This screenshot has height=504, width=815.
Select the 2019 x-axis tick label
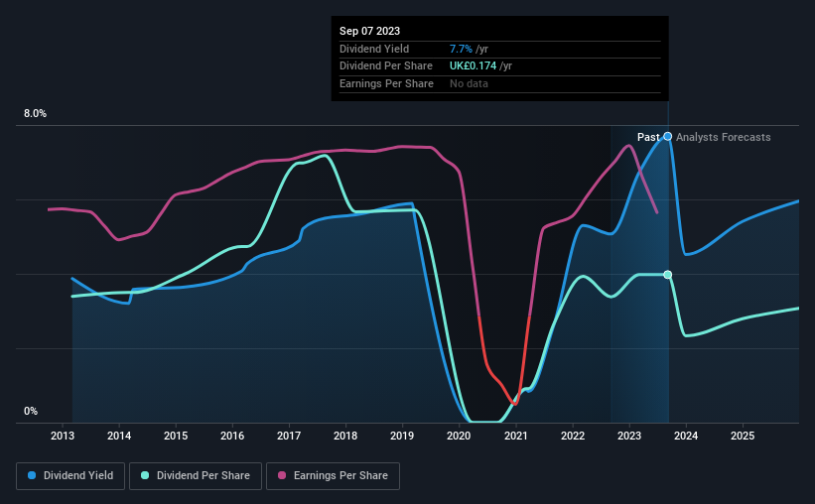click(x=402, y=436)
